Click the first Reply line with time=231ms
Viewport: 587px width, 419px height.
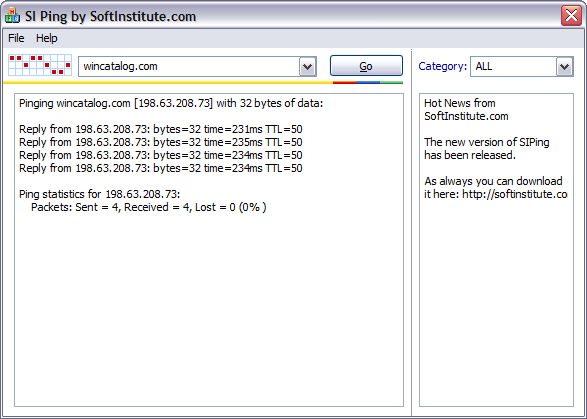[x=161, y=129]
